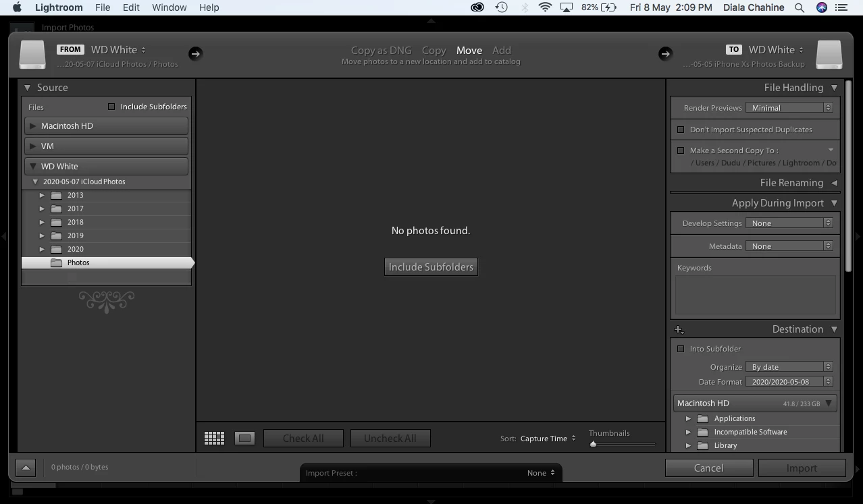The width and height of the screenshot is (863, 504).
Task: Expand Macintosh HD source volume
Action: (33, 126)
